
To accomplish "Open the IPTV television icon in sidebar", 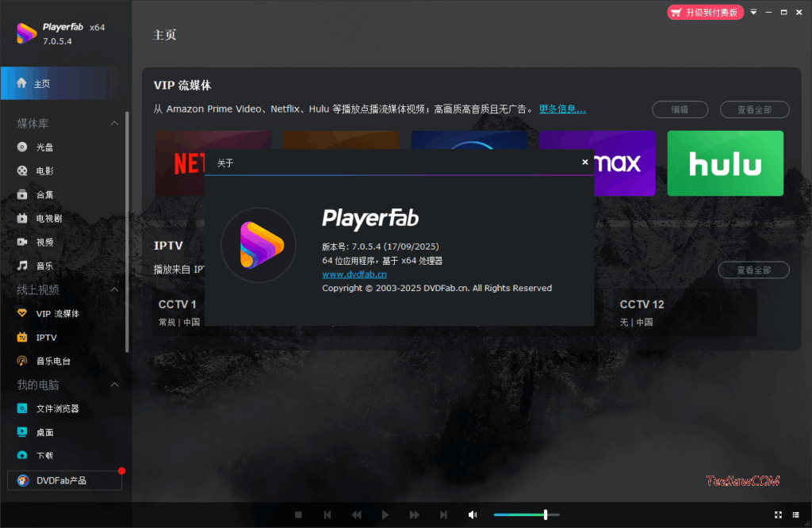I will click(x=22, y=338).
